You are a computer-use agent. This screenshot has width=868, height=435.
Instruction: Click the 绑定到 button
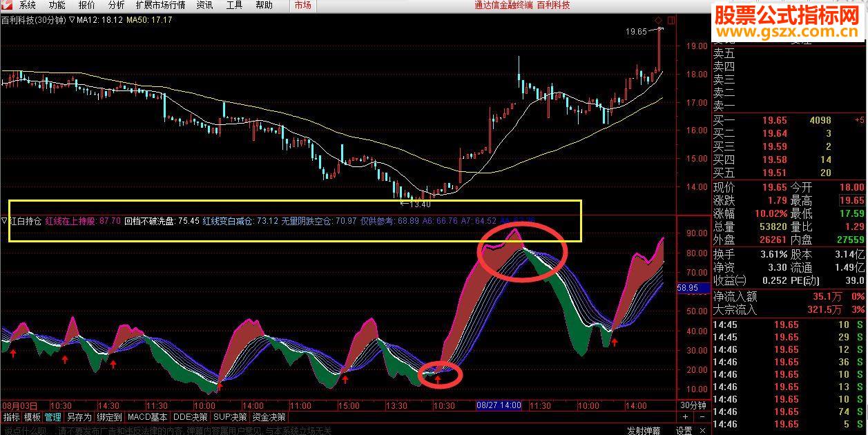point(109,417)
